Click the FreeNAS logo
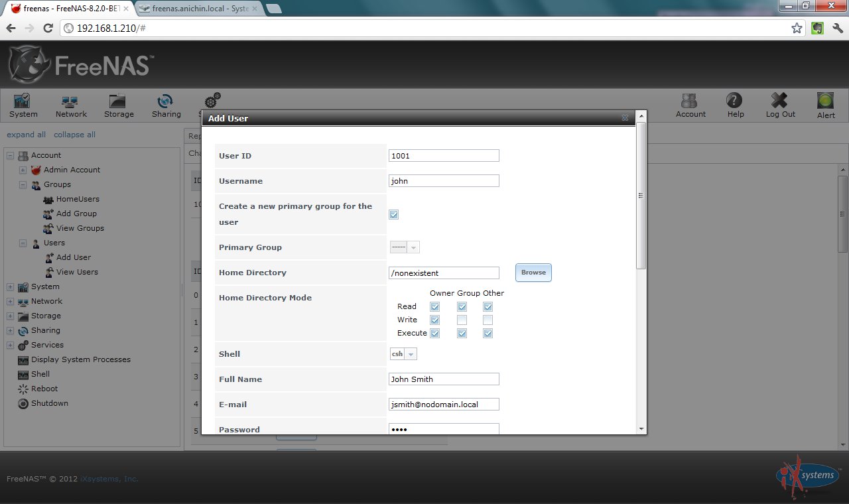The width and height of the screenshot is (849, 504). (81, 64)
